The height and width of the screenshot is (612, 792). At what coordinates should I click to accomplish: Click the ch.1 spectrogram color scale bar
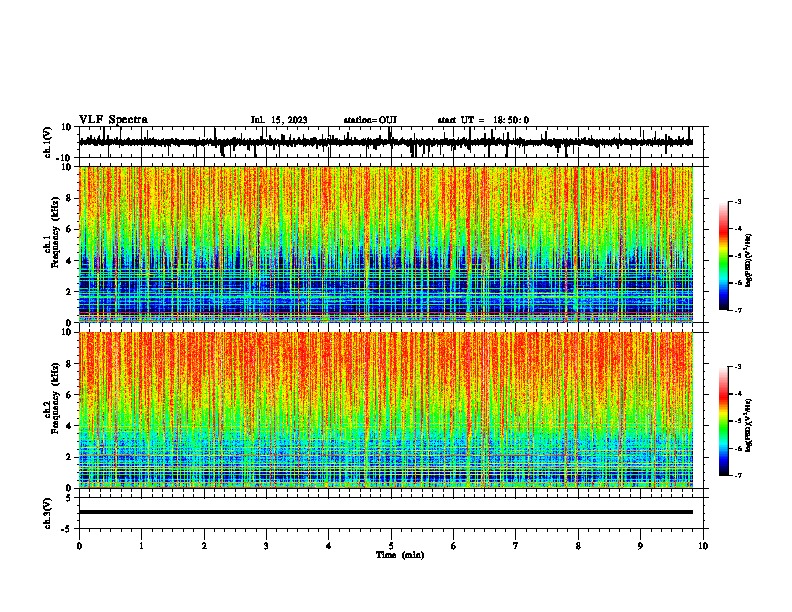coord(724,256)
